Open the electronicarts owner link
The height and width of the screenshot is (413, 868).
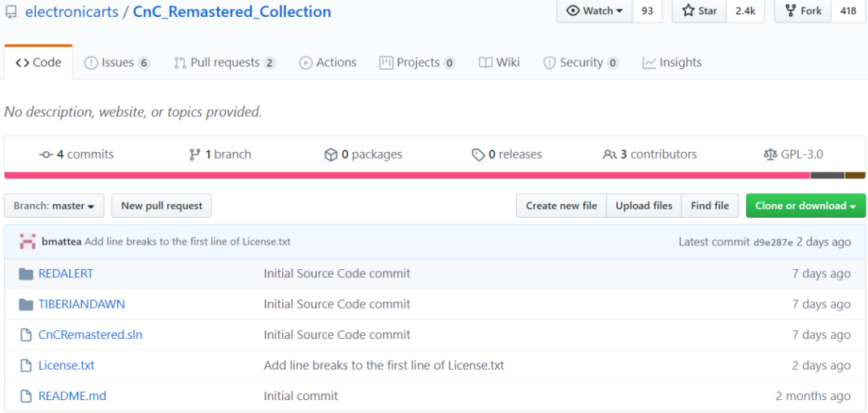point(72,11)
